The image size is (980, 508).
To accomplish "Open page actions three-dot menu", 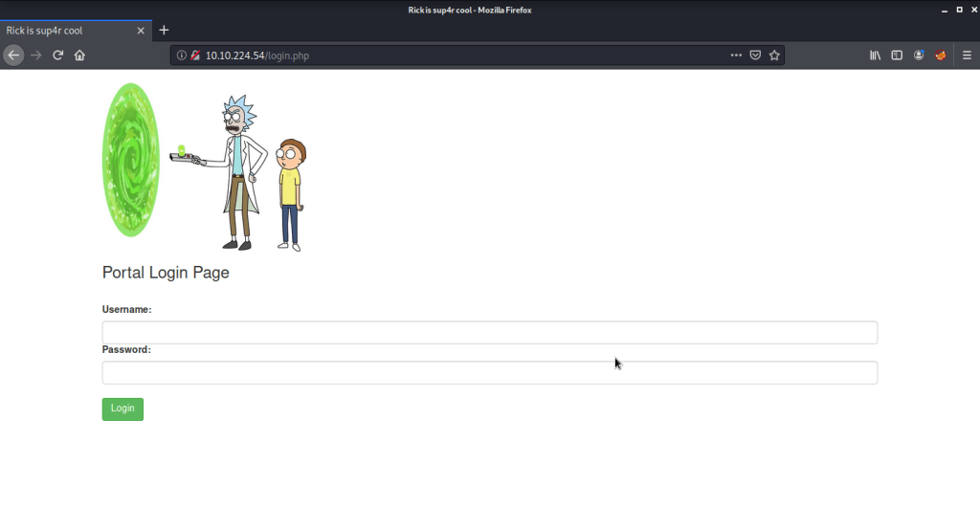I will coord(735,55).
